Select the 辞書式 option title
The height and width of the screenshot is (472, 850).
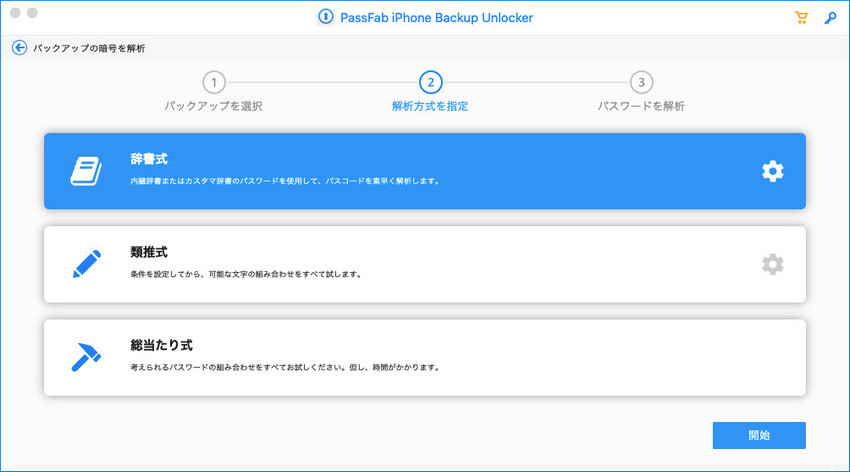149,159
